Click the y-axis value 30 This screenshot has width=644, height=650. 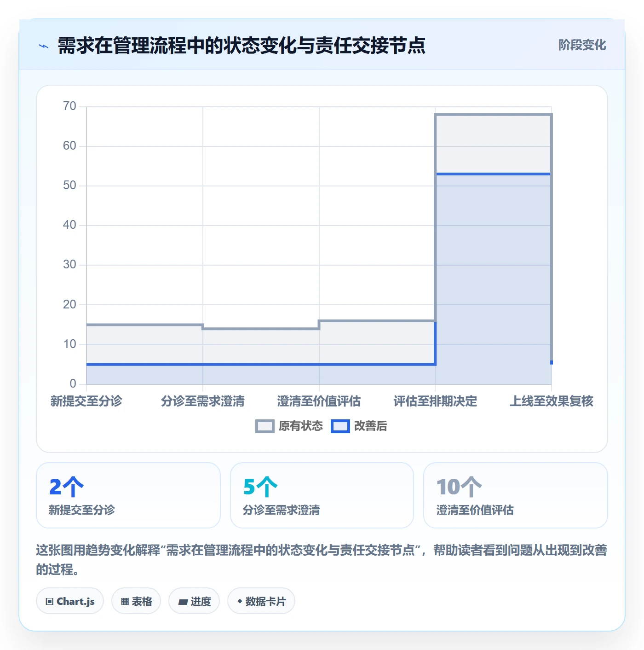pyautogui.click(x=69, y=265)
